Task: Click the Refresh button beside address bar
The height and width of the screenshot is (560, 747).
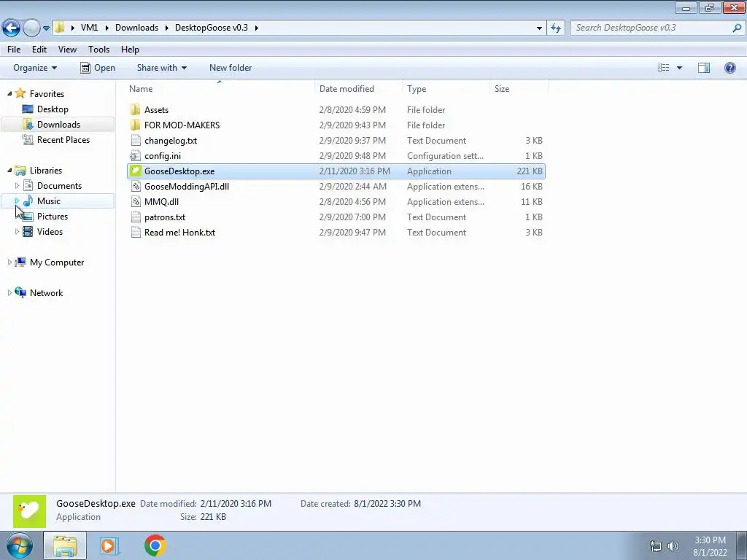Action: 555,28
